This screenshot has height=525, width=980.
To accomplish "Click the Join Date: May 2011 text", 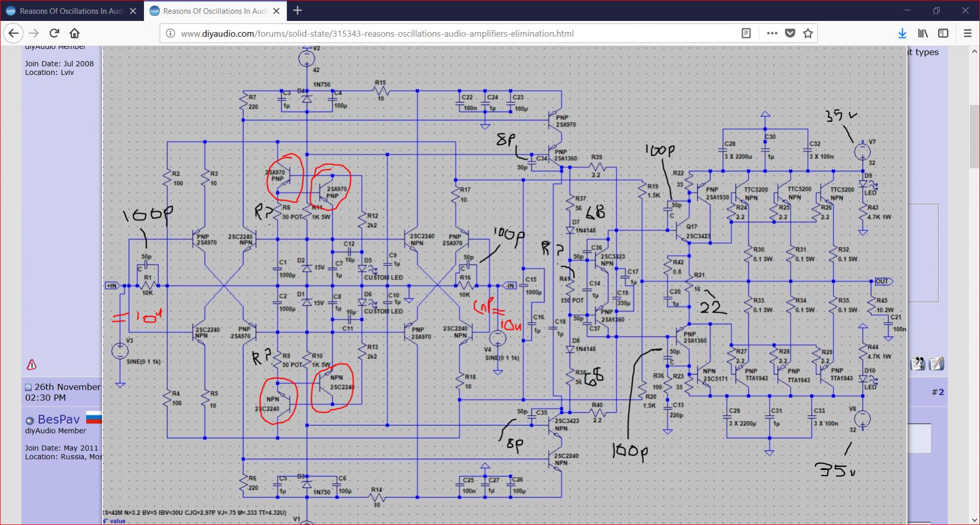I will (x=61, y=448).
